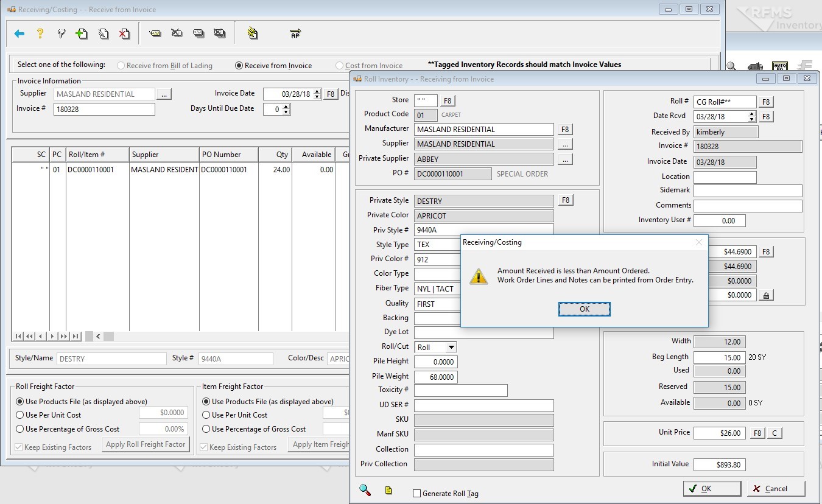The image size is (822, 504).
Task: Click the AP arrow toolbar icon
Action: click(295, 33)
